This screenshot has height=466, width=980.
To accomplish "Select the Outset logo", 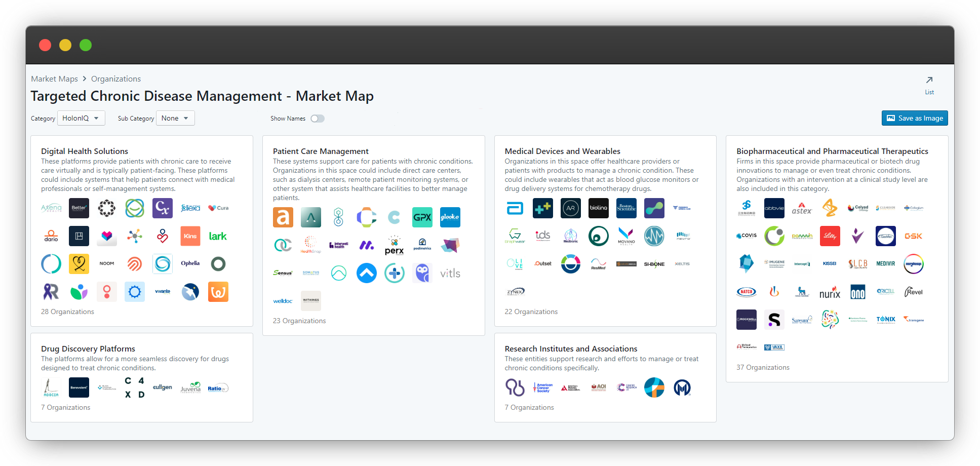I will pos(543,264).
